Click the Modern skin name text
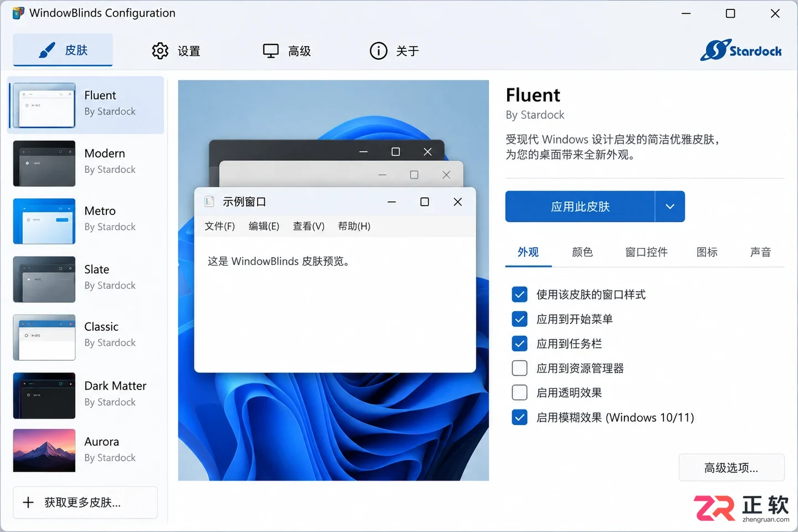 pos(105,154)
